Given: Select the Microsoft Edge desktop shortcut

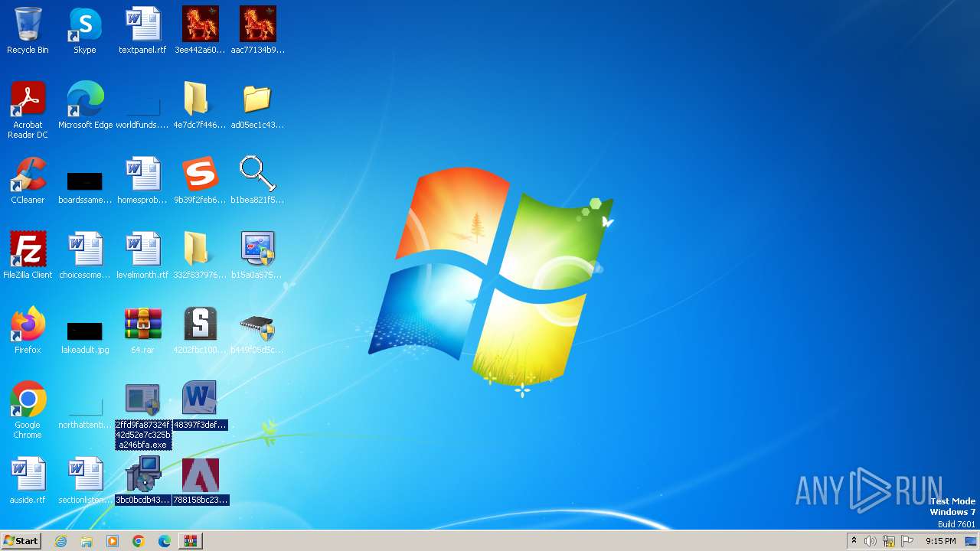Looking at the screenshot, I should click(x=85, y=106).
